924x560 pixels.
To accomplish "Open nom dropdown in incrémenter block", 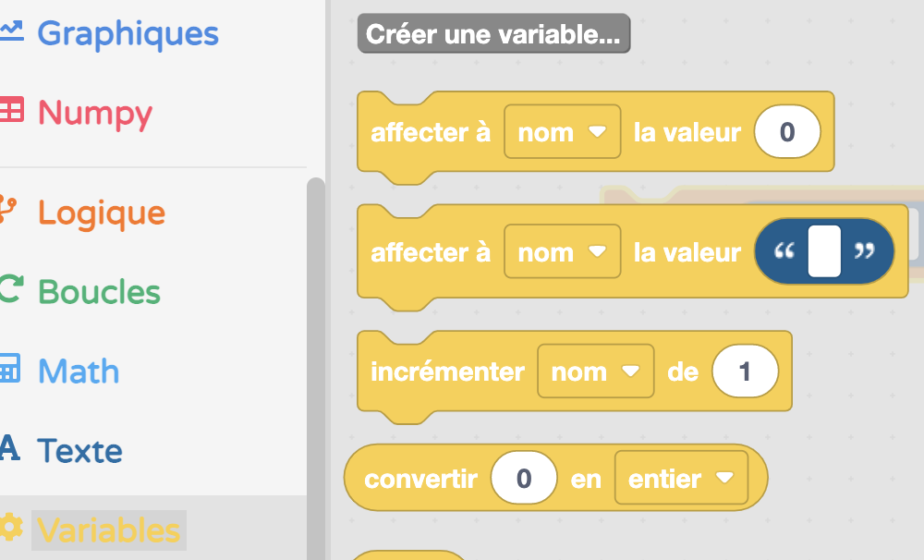I will click(595, 371).
